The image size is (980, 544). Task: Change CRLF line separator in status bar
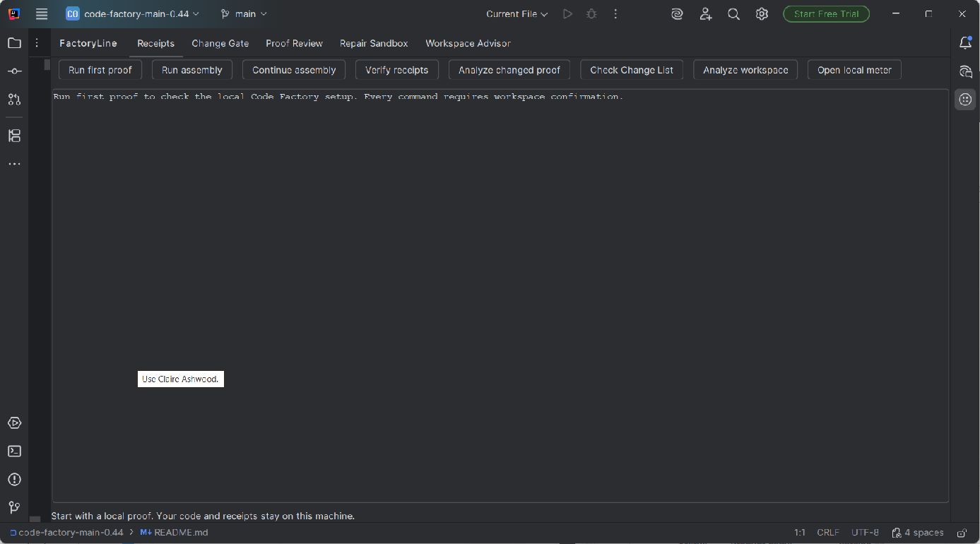(x=828, y=533)
